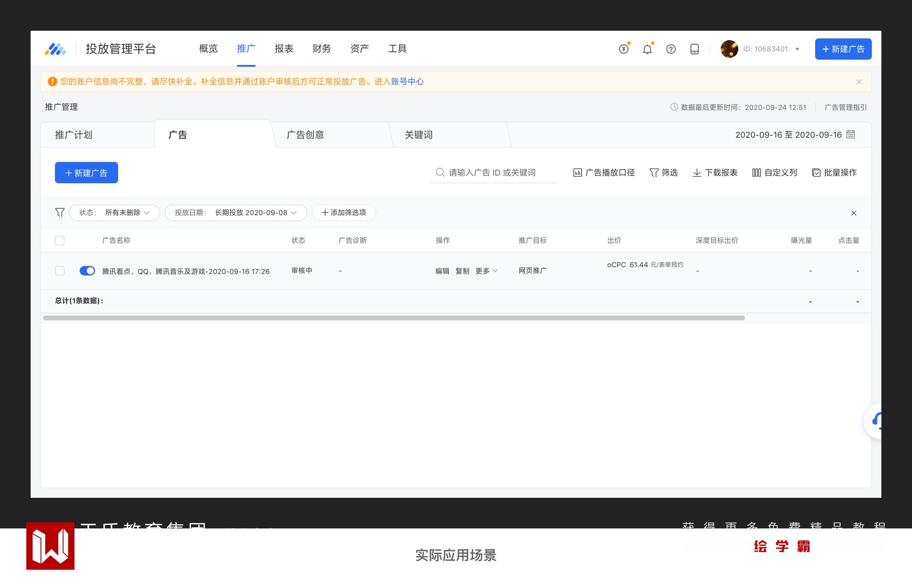Click the 广告播放口径 chart icon
912x588 pixels.
[577, 172]
